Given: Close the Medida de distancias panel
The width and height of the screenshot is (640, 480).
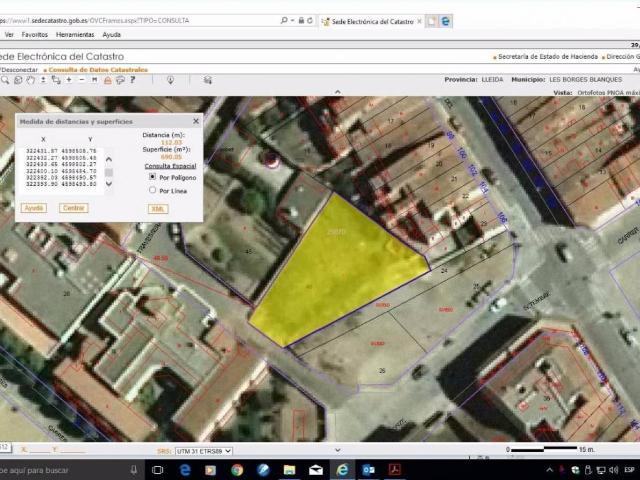Looking at the screenshot, I should coord(195,121).
